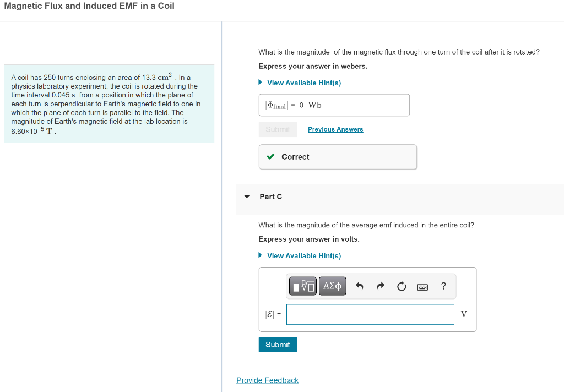Click the Undo icon in the equation editor
This screenshot has height=392, width=564.
(359, 286)
